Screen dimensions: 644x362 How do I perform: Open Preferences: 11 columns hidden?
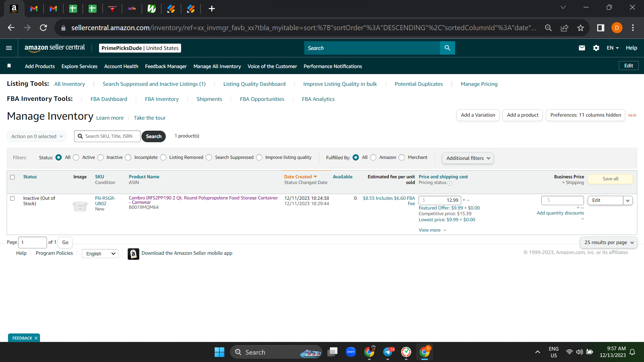(586, 115)
